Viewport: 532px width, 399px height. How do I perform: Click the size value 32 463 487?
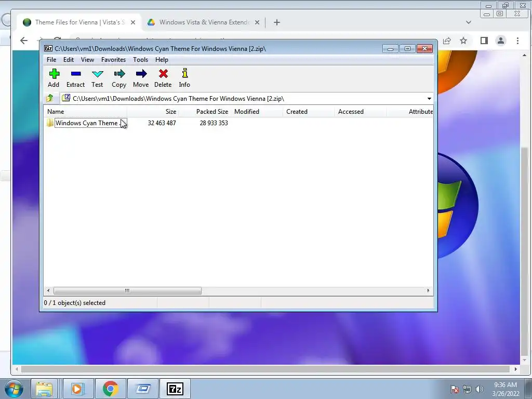tap(162, 123)
